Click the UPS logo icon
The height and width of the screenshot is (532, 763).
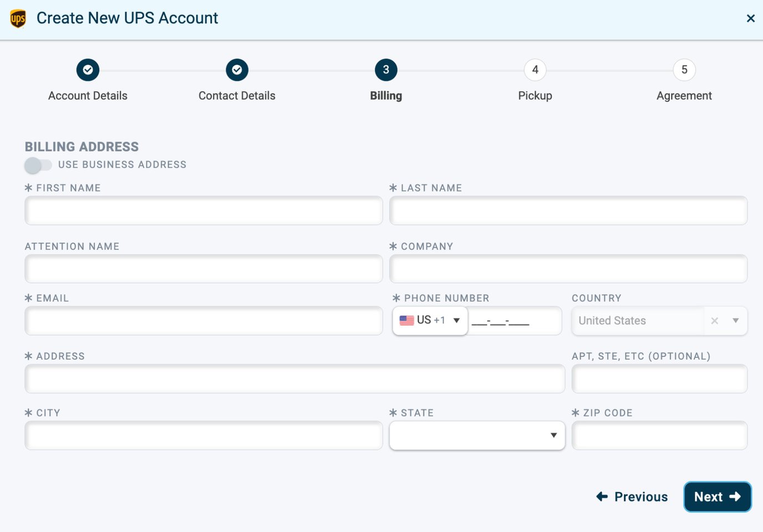click(17, 18)
